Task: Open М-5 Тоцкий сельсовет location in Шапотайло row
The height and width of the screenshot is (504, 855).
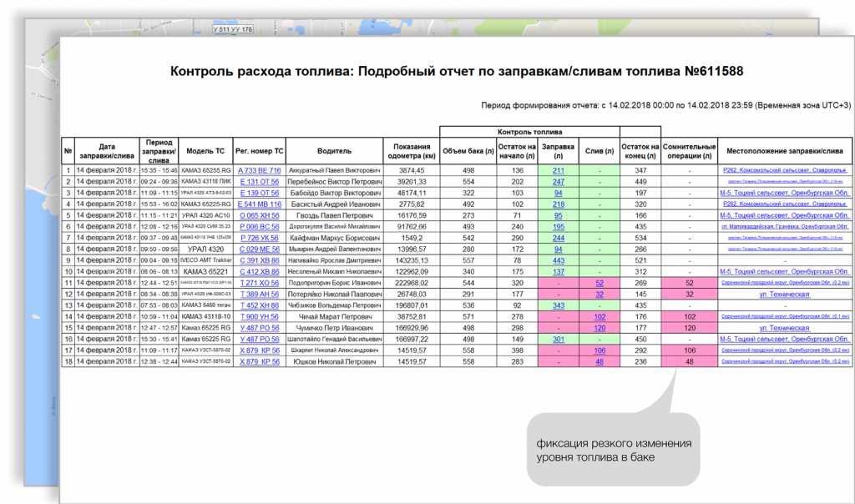Action: [x=785, y=340]
